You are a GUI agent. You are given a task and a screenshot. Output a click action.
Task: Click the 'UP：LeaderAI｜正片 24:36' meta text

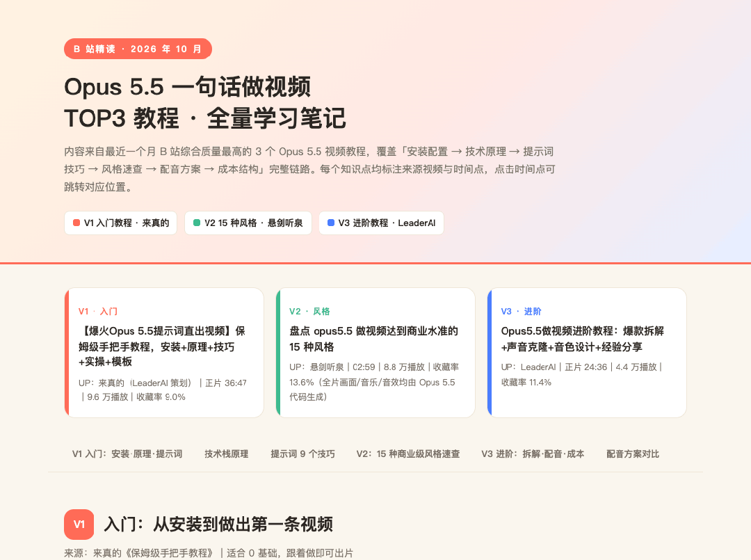click(581, 375)
